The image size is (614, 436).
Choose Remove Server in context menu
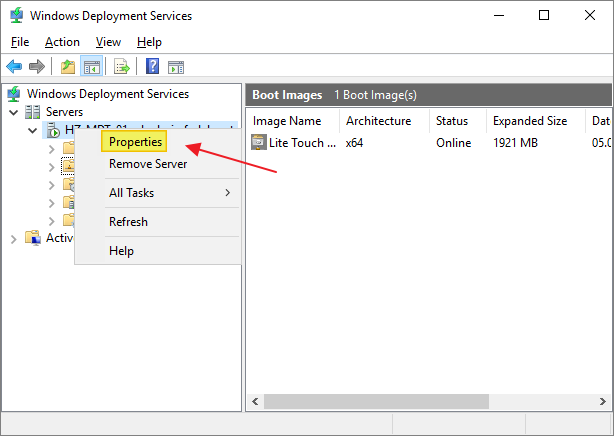[x=147, y=164]
